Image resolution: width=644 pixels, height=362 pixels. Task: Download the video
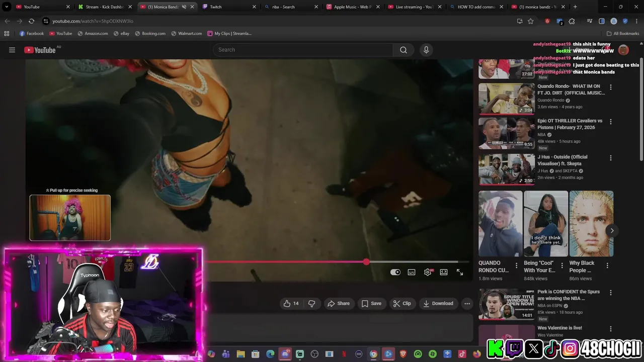click(x=438, y=303)
